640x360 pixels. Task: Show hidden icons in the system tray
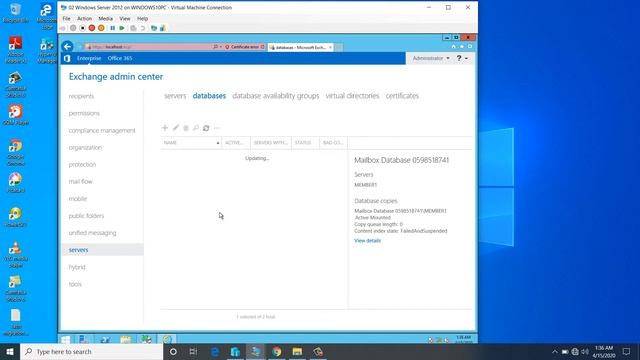[x=554, y=351]
